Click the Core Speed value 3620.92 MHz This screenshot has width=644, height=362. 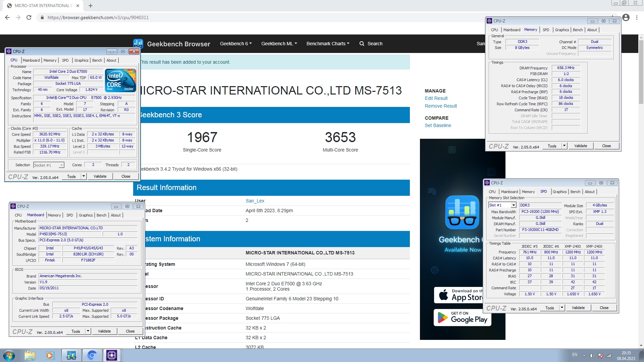(50, 134)
